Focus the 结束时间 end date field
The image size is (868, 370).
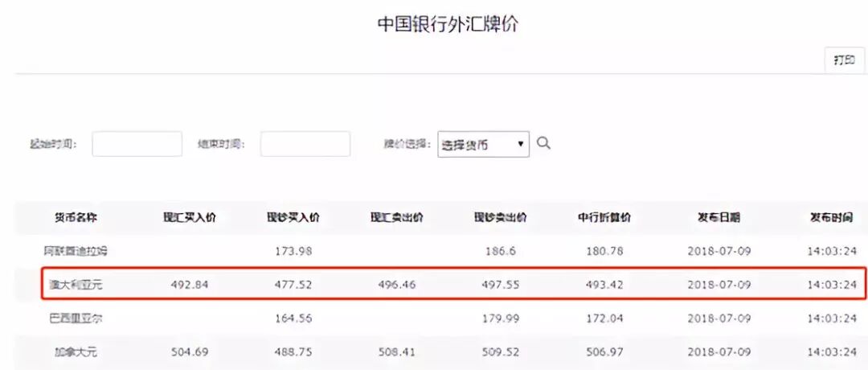point(305,144)
